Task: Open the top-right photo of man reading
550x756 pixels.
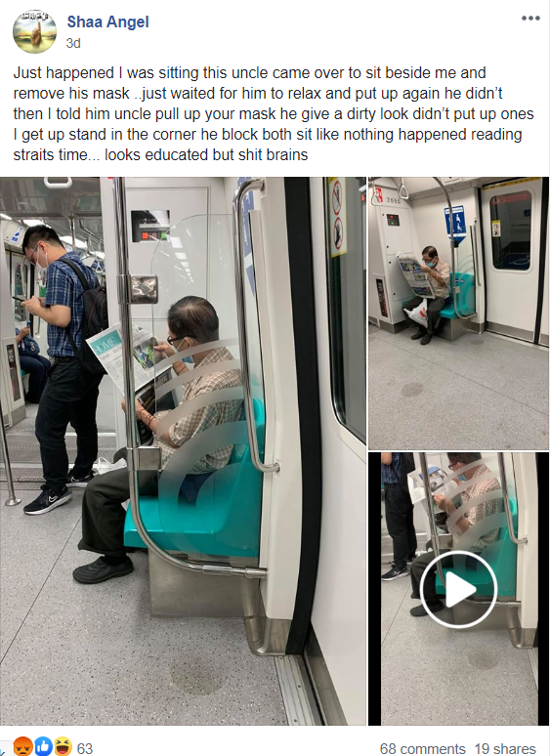Action: click(458, 314)
